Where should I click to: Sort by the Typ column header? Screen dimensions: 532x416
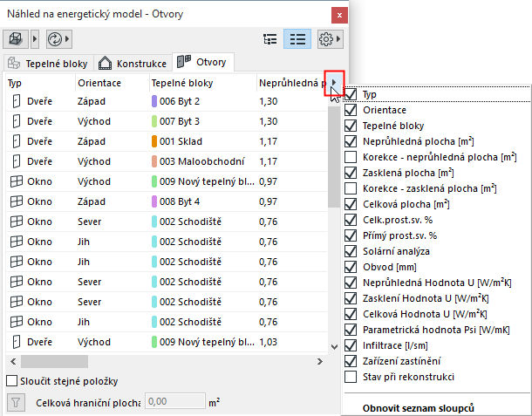(x=40, y=83)
